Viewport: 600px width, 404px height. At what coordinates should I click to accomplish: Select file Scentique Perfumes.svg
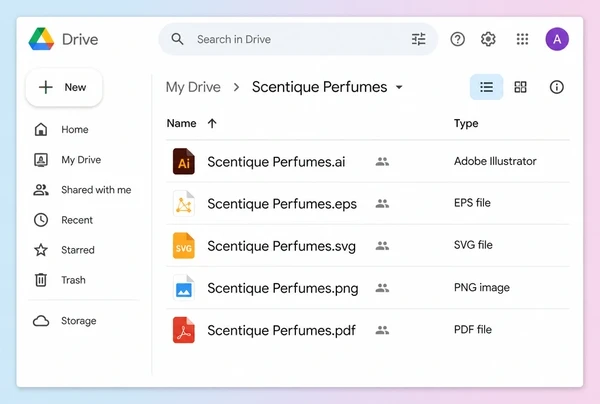pos(282,246)
